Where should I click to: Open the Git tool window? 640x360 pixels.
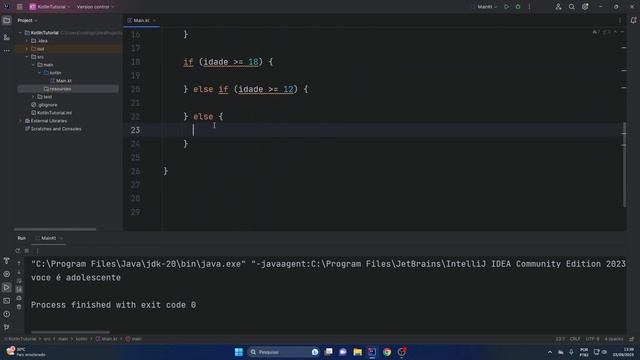(7, 327)
